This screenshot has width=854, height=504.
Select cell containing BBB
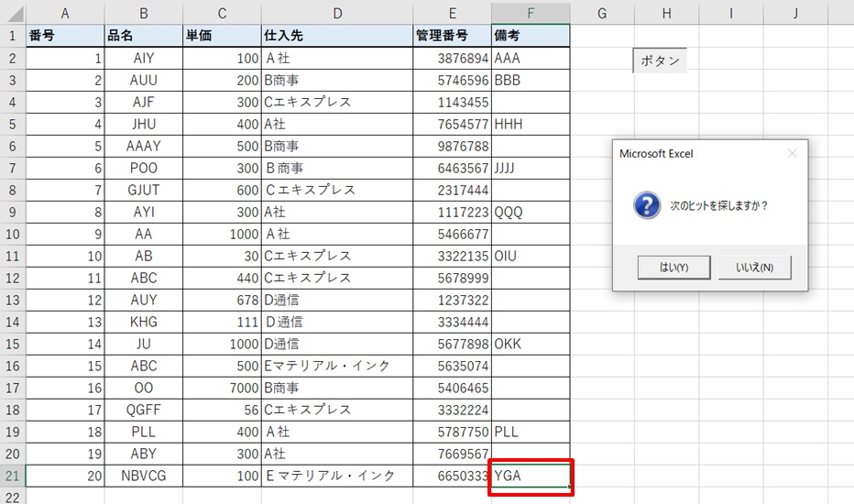point(531,80)
